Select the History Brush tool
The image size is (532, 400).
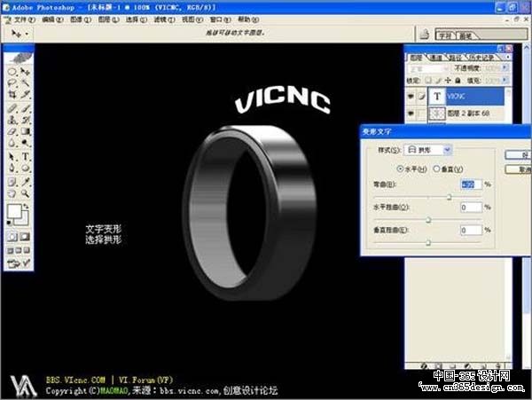[x=25, y=120]
